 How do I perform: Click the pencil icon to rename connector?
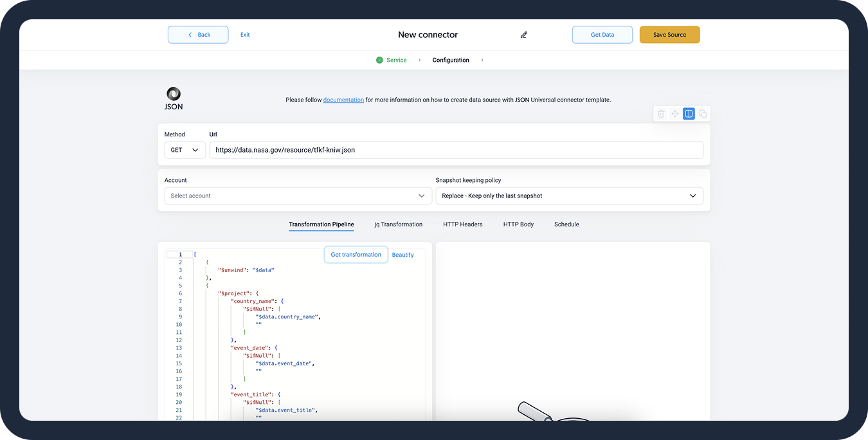[x=524, y=35]
